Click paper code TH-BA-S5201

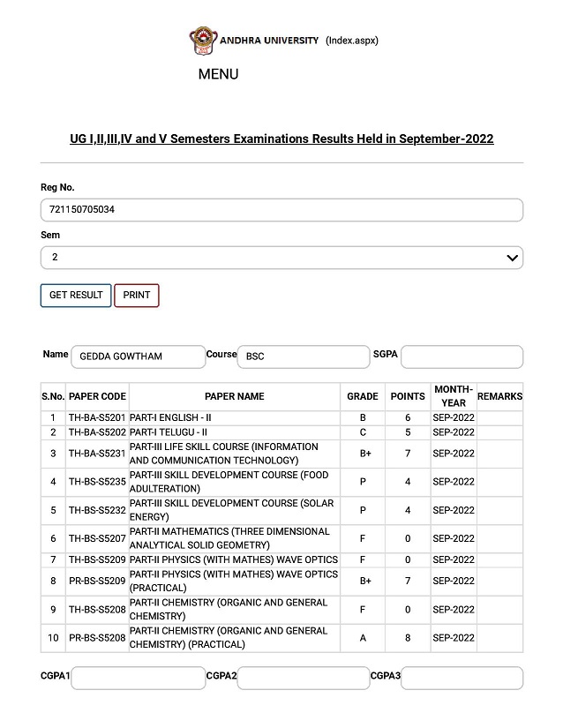(97, 418)
